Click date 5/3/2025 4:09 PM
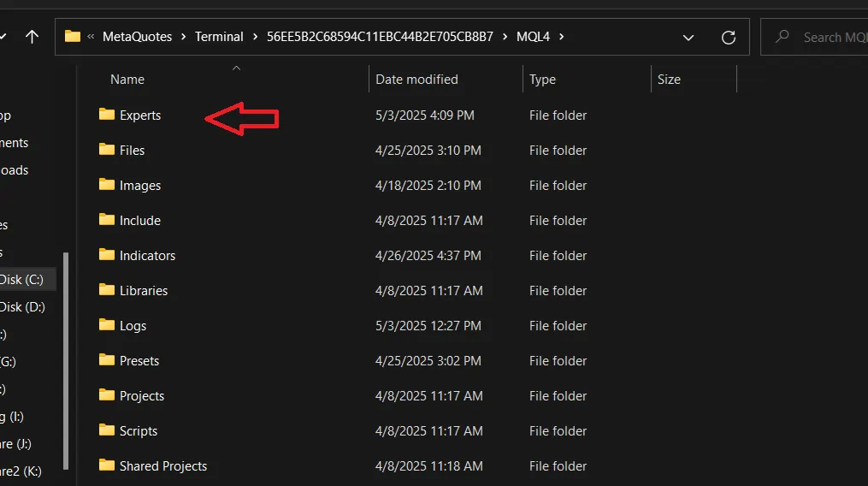The image size is (868, 486). (424, 116)
